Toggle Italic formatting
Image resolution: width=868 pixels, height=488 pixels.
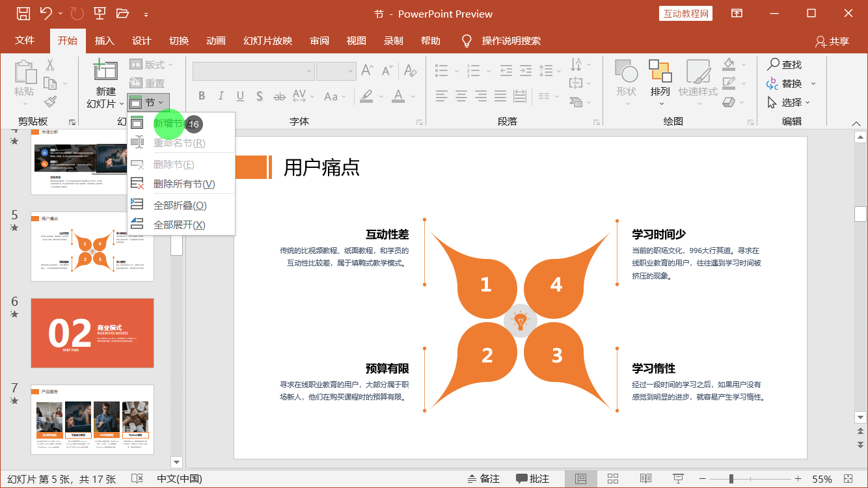coord(221,96)
